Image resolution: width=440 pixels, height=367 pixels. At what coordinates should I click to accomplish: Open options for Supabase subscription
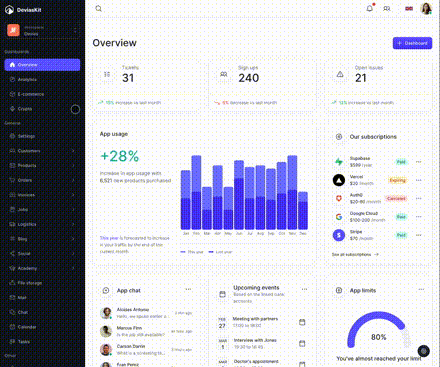[x=419, y=162]
